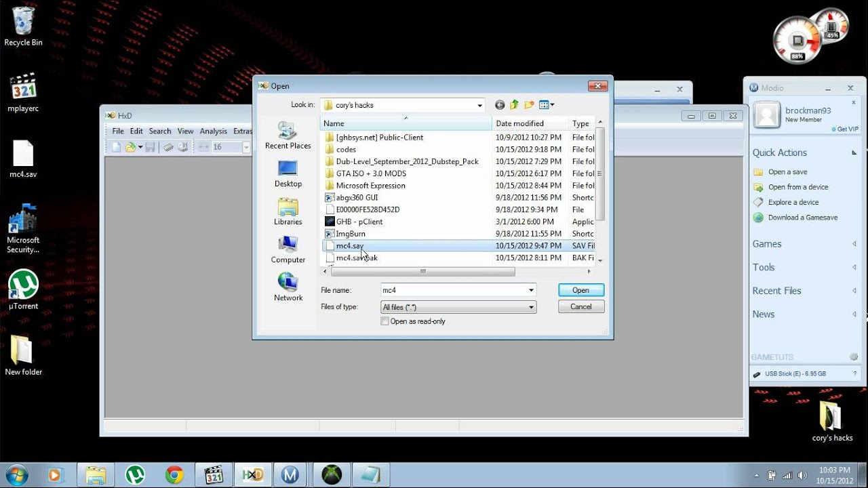This screenshot has width=868, height=488.
Task: Collapse Quick Actions section in Modio
Action: click(x=854, y=152)
